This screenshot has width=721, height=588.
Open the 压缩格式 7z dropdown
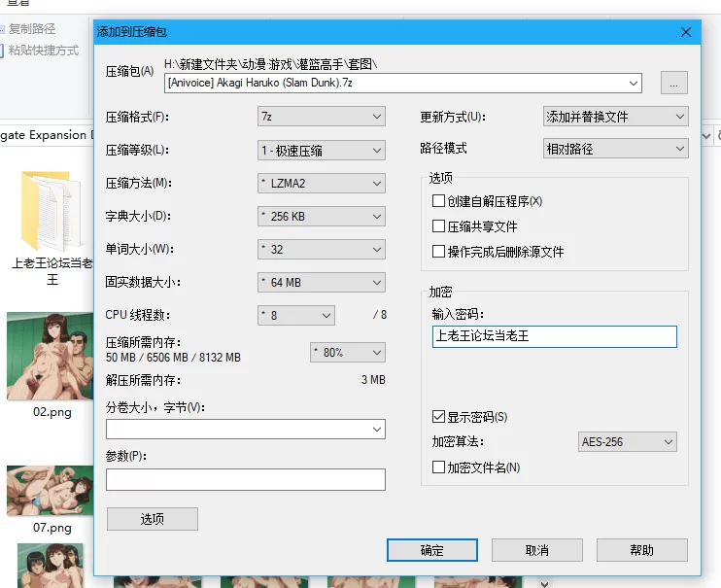[322, 117]
